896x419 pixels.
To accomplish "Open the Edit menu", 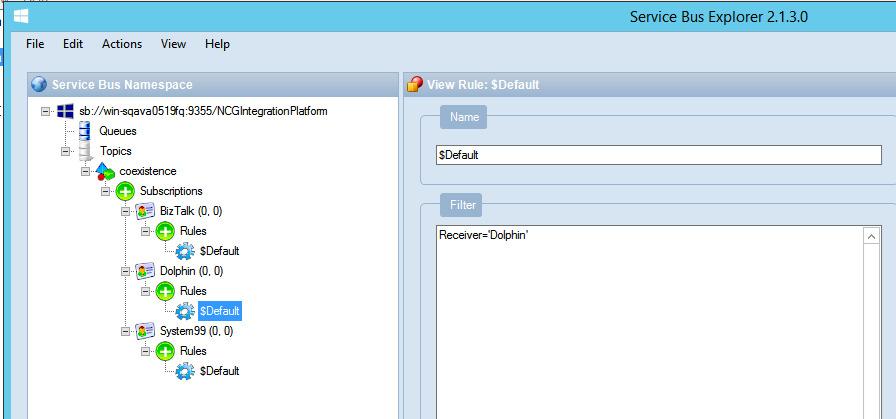I will click(73, 44).
